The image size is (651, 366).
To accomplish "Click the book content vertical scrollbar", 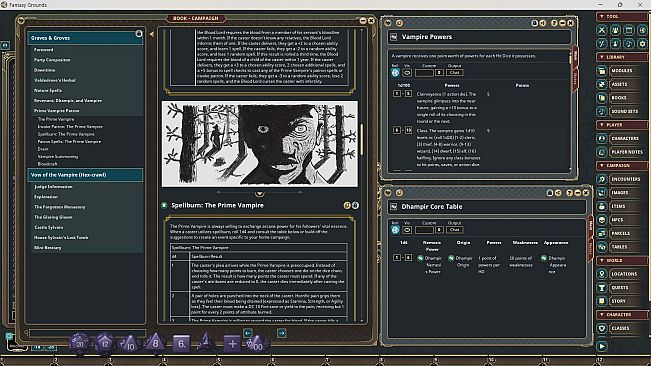I will tap(362, 139).
